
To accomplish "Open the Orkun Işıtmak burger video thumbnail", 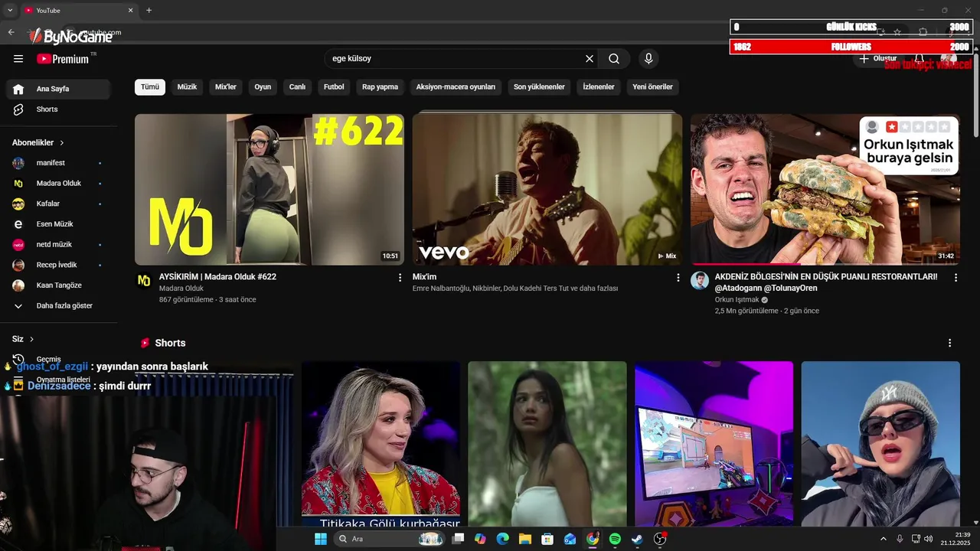I will click(825, 189).
